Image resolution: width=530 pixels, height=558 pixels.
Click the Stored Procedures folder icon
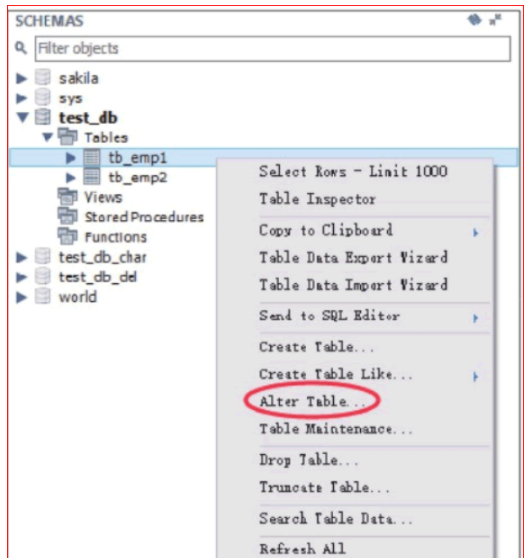68,216
